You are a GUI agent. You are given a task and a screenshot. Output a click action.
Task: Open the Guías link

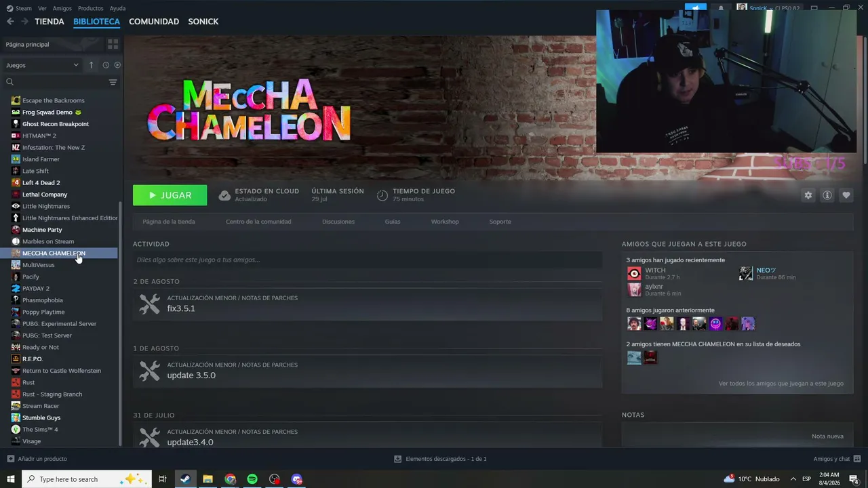tap(393, 222)
